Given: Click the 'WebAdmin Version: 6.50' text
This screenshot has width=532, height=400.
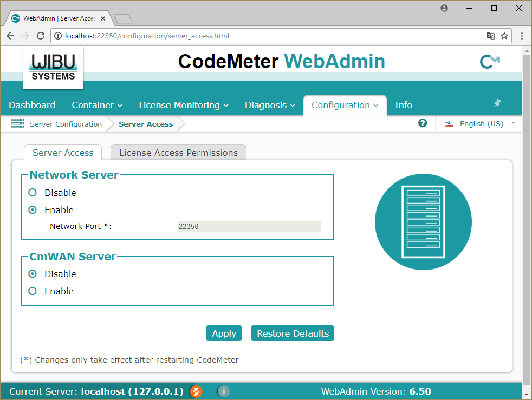Looking at the screenshot, I should pos(376,391).
